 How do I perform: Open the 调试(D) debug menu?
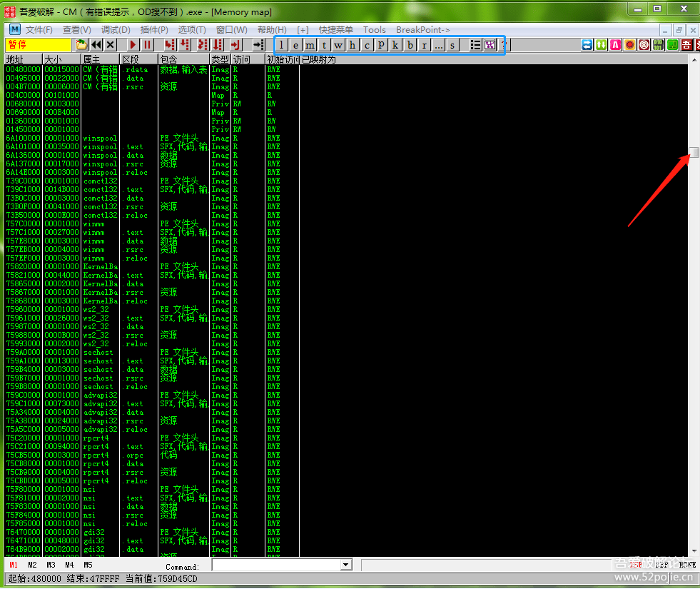(x=116, y=30)
